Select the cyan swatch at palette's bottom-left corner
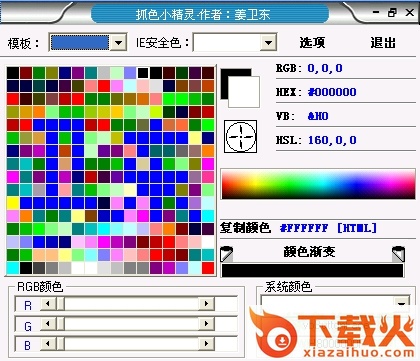The height and width of the screenshot is (361, 420). [13, 268]
